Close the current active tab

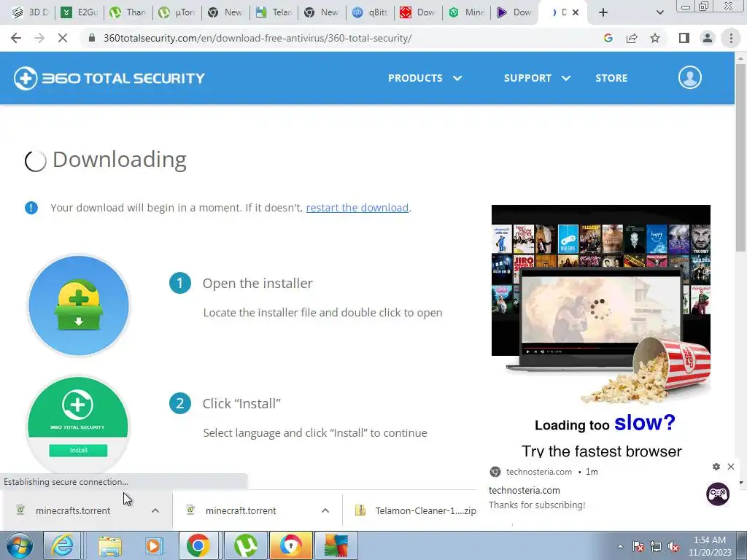(x=576, y=13)
